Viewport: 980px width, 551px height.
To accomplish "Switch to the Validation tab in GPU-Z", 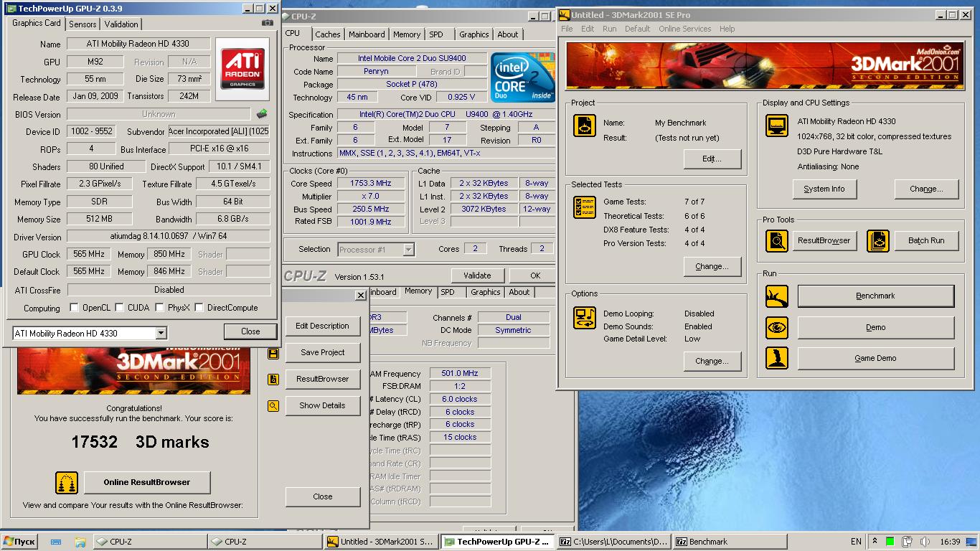I will (121, 24).
